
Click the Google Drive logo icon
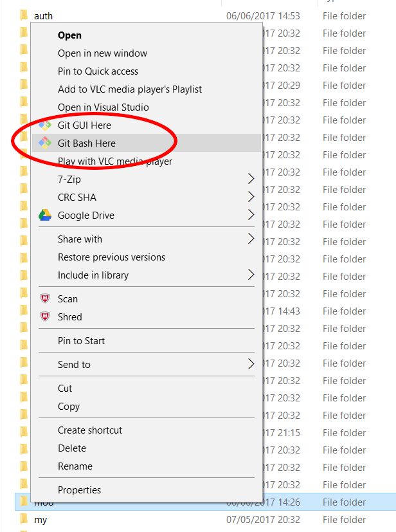pos(45,215)
